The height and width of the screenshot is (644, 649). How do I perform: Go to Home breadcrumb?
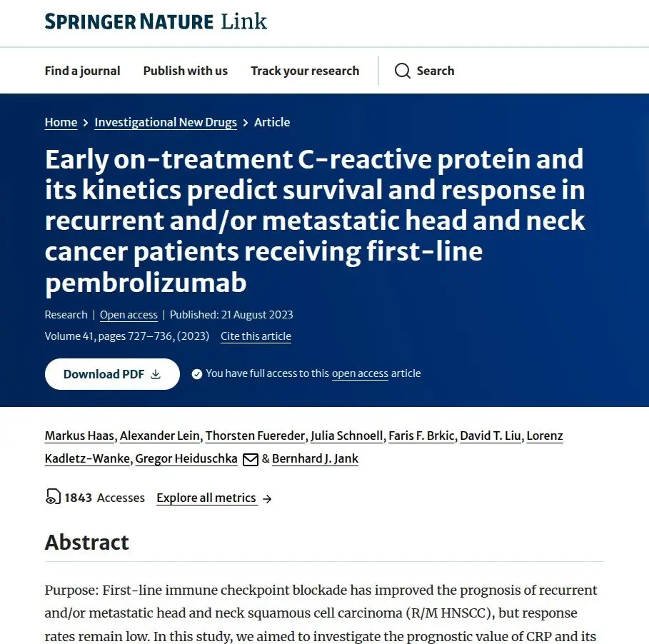pos(61,123)
